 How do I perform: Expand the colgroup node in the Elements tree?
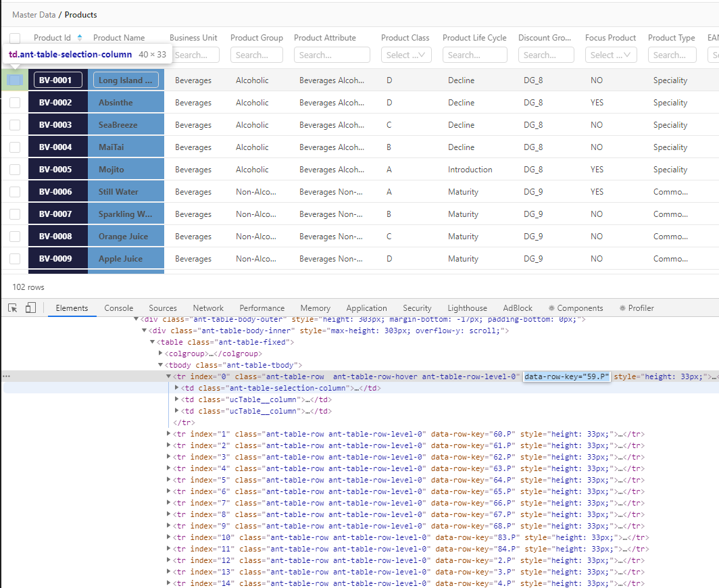coord(161,353)
